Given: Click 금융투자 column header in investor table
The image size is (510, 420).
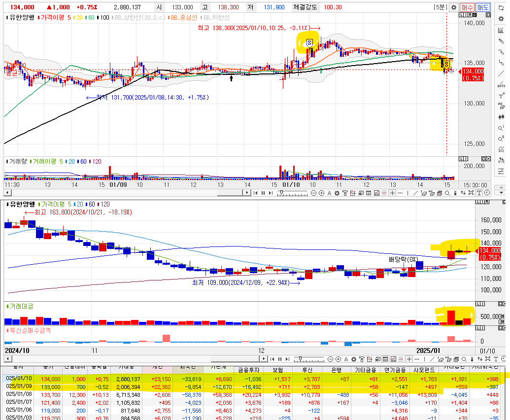Looking at the screenshot, I should [248, 370].
